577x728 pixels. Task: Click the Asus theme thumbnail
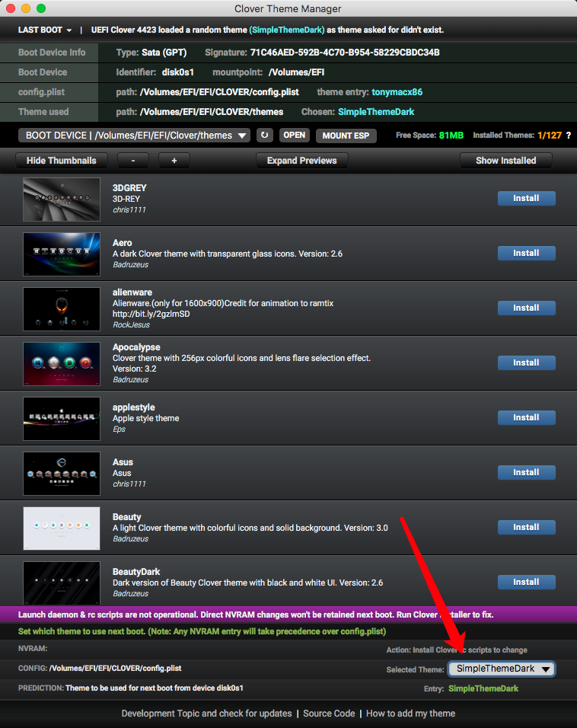coord(62,474)
